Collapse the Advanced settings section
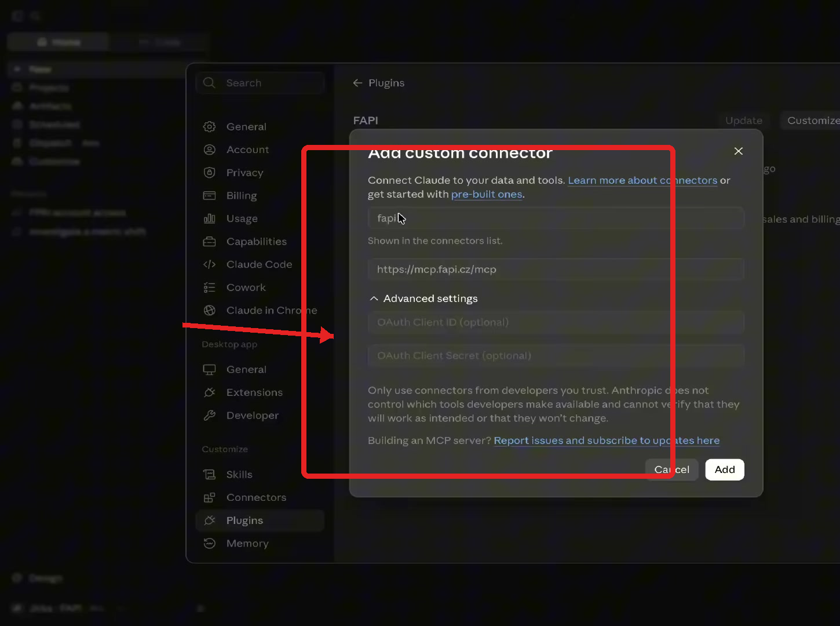This screenshot has width=840, height=626. (423, 299)
